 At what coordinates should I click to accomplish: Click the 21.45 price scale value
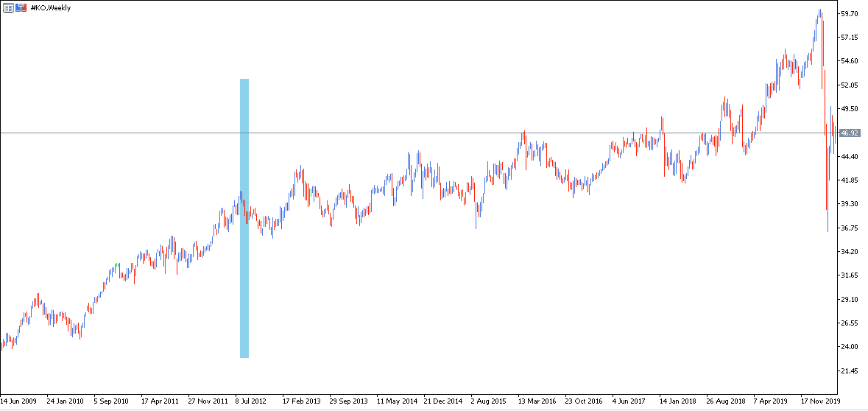coord(849,370)
